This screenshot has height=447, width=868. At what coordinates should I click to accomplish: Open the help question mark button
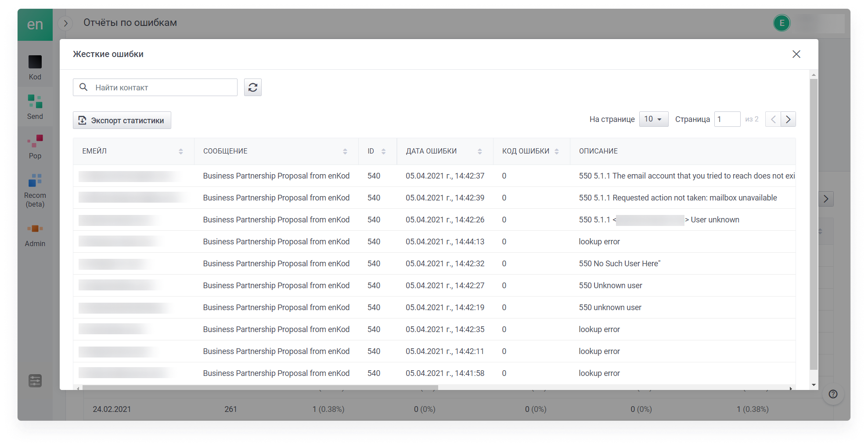point(833,394)
